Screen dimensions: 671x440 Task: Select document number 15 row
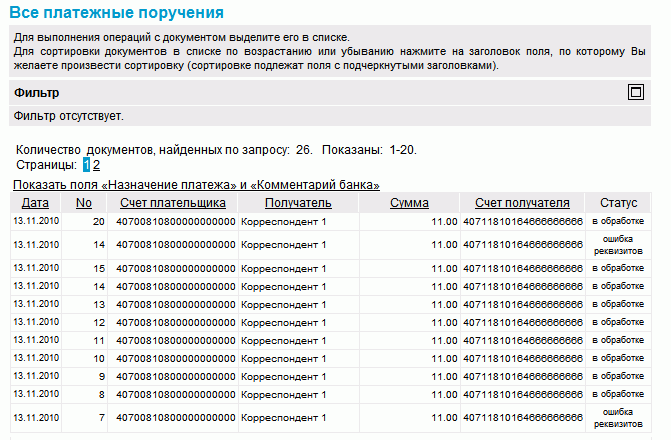pos(330,268)
